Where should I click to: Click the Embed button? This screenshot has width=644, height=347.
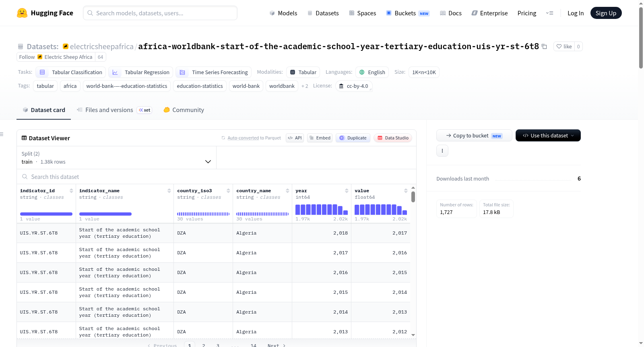tap(320, 138)
